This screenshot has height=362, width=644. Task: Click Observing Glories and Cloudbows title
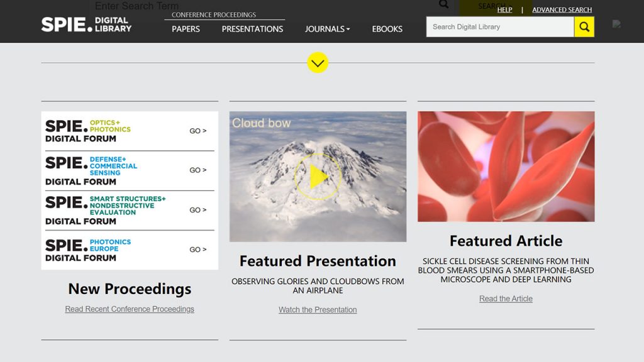[x=318, y=286]
